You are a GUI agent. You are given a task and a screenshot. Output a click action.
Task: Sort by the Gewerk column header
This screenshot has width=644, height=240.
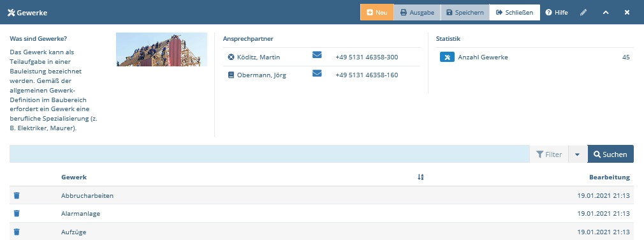pos(74,177)
